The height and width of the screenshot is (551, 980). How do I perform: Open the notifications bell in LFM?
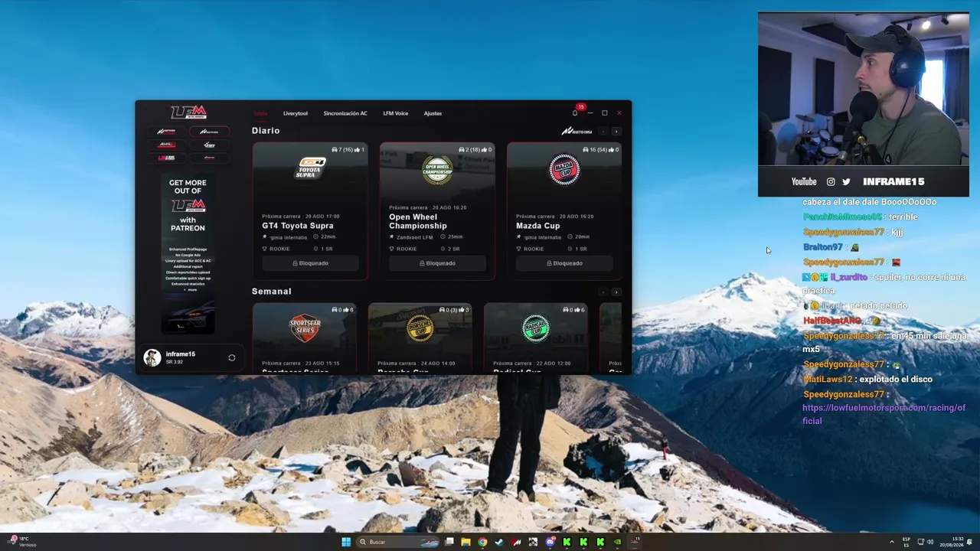click(575, 113)
